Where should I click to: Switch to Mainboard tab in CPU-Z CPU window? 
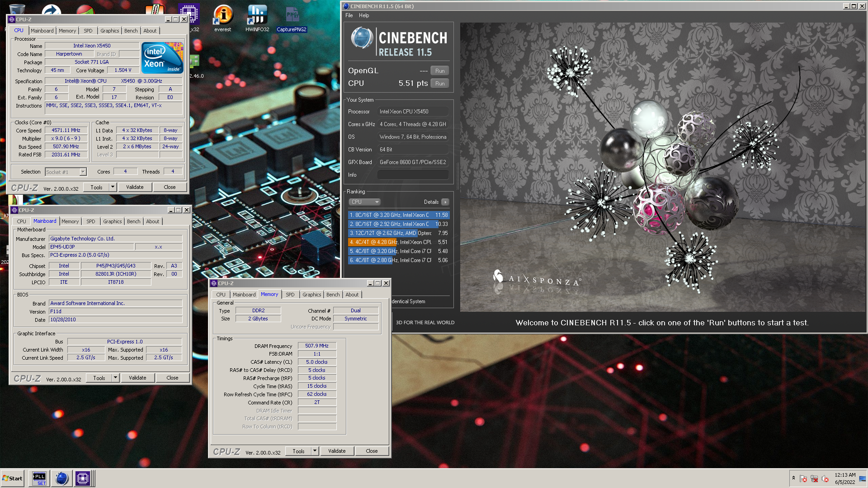(x=42, y=31)
